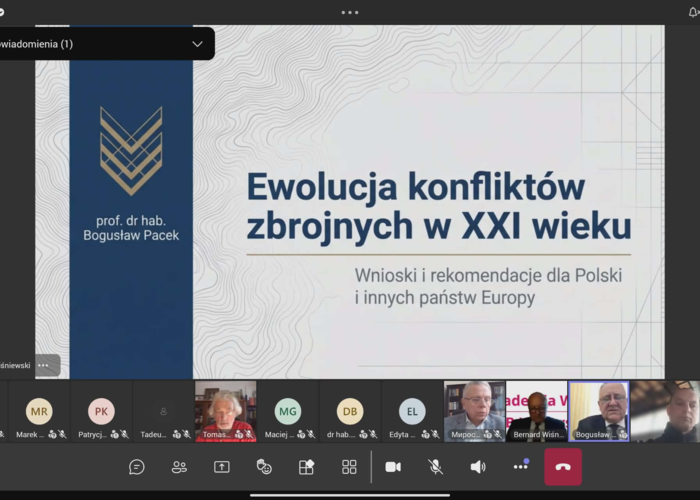700x500 pixels.
Task: Select Maciej MG participant tile
Action: (288, 412)
